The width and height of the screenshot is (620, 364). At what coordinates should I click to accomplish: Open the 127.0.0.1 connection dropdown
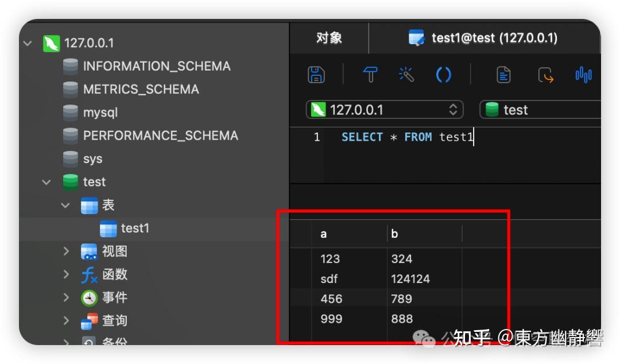(385, 110)
